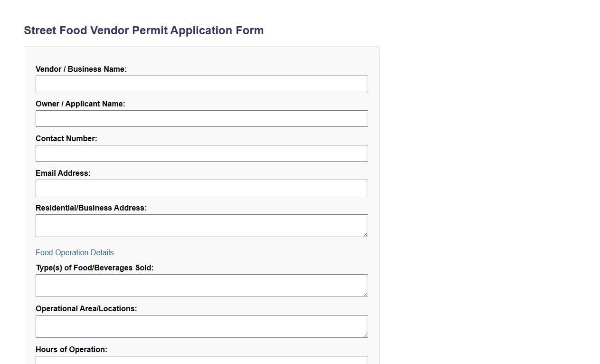Click the Street Food Vendor Permit heading
The height and width of the screenshot is (364, 600).
coord(144,30)
